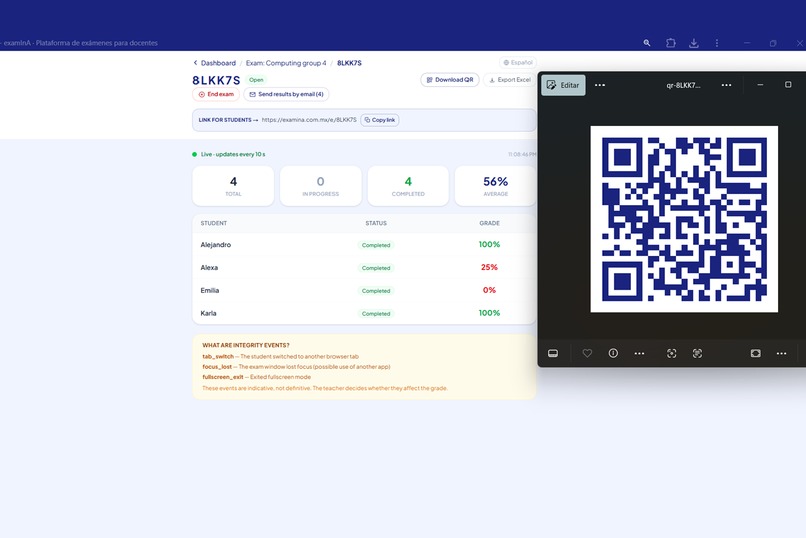The width and height of the screenshot is (806, 538).
Task: Click Alejandro's Completed status badge
Action: (376, 245)
